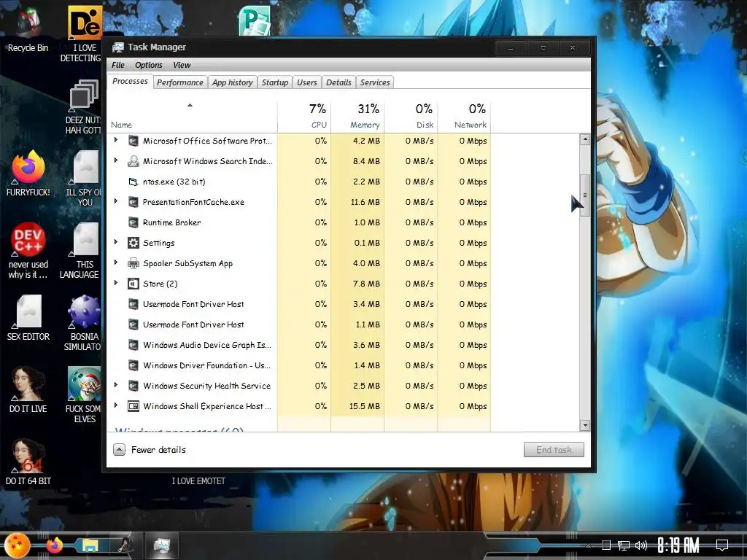Collapse view with Fewer details arrow
This screenshot has width=747, height=560.
119,449
